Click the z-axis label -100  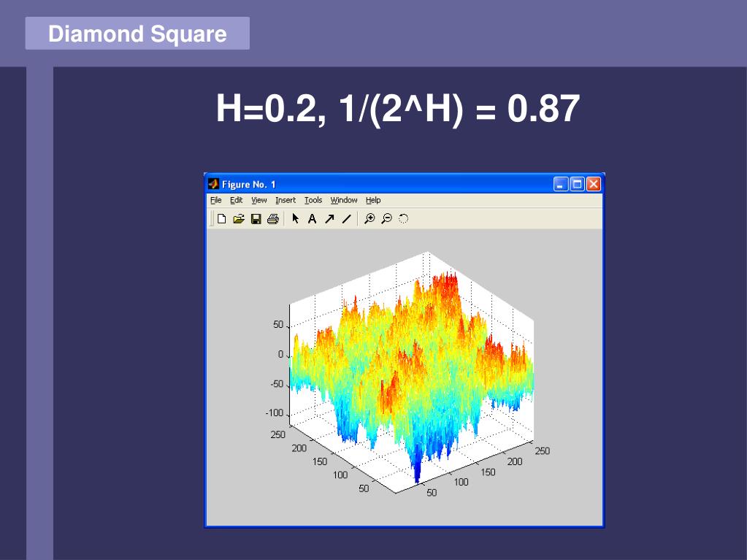pos(275,413)
